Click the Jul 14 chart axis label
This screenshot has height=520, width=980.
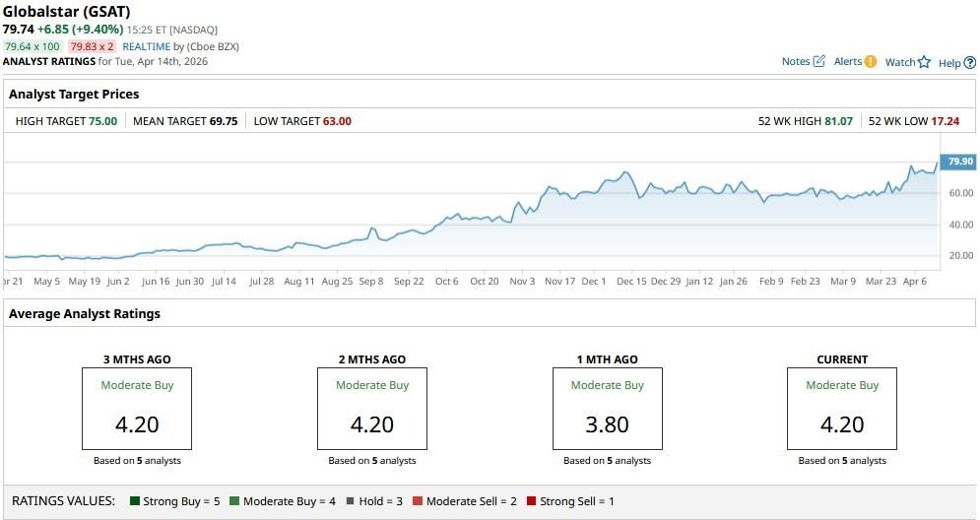pos(224,282)
